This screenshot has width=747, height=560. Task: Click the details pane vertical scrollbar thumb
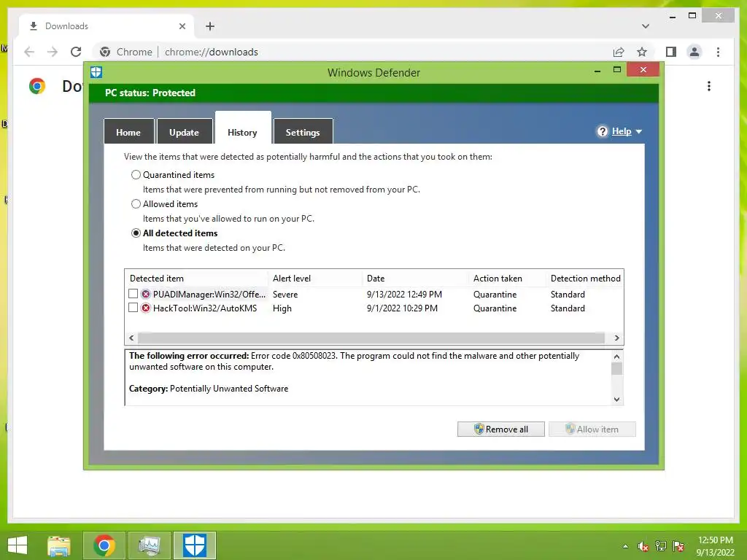tap(617, 368)
